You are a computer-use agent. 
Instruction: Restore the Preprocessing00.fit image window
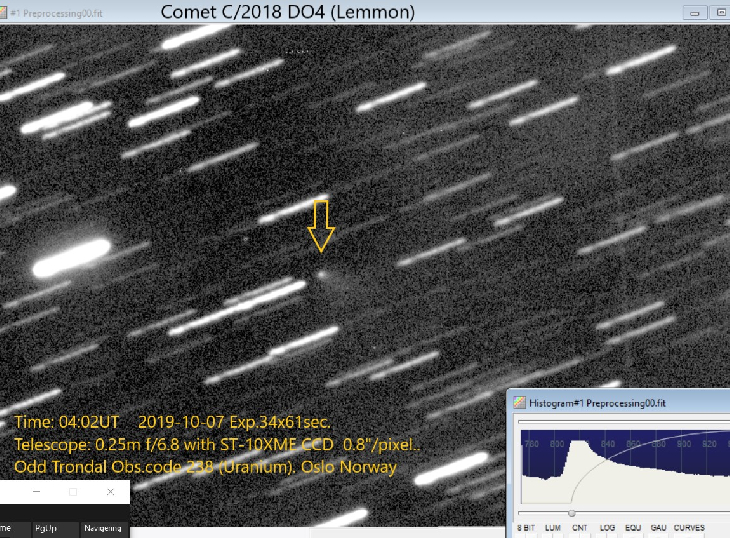(719, 12)
